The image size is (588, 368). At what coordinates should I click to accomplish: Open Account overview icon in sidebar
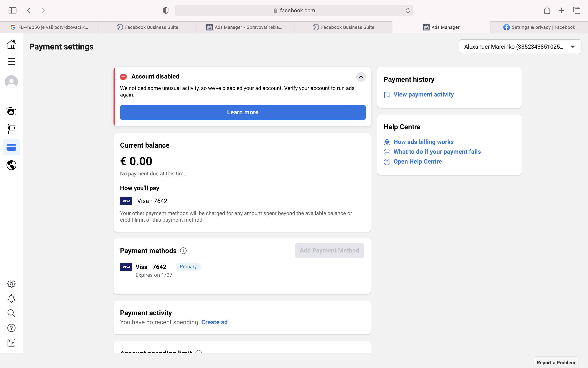(x=11, y=111)
